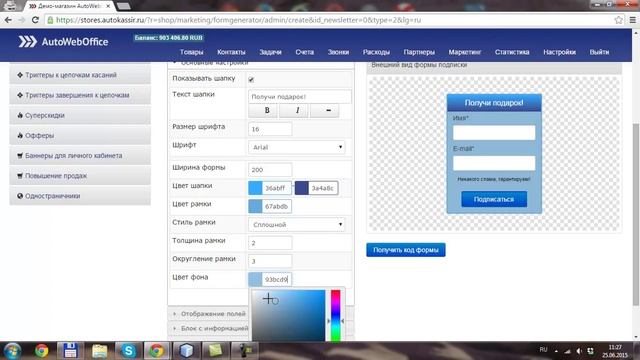640x360 pixels.
Task: Click the second header color swatch 3a4a8c
Action: (x=302, y=188)
